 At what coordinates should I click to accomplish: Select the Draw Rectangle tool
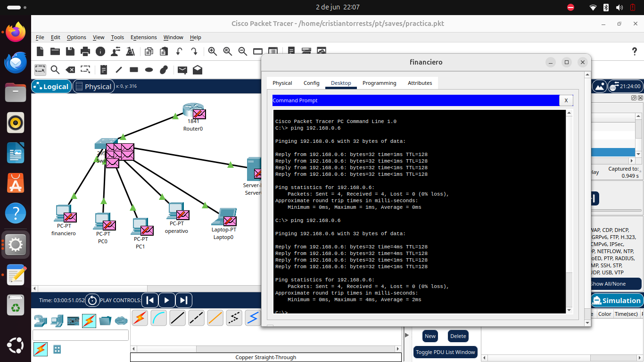(x=134, y=70)
